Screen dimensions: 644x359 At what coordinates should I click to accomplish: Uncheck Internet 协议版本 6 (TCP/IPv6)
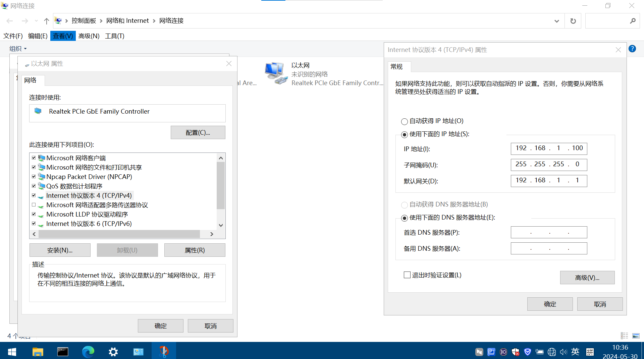click(34, 224)
